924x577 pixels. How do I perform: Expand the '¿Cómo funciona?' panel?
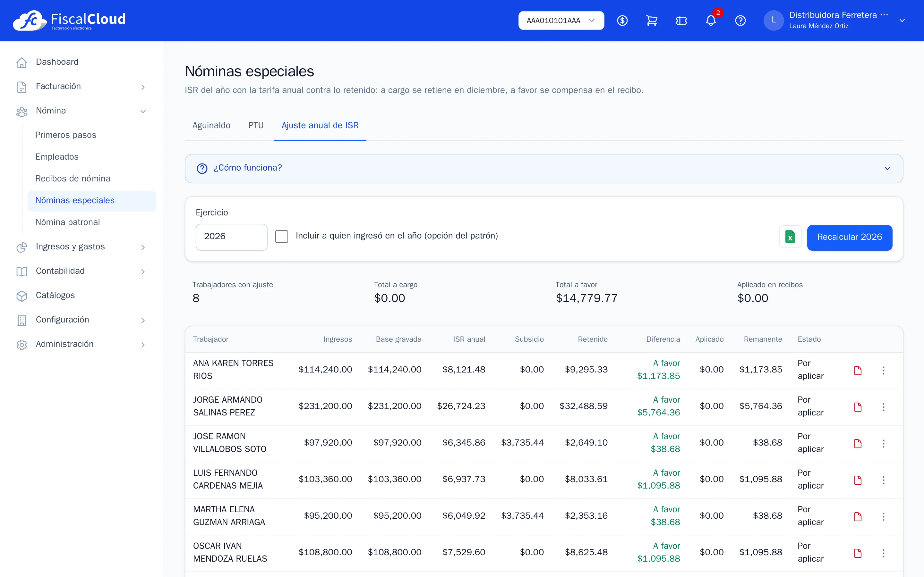[x=544, y=168]
